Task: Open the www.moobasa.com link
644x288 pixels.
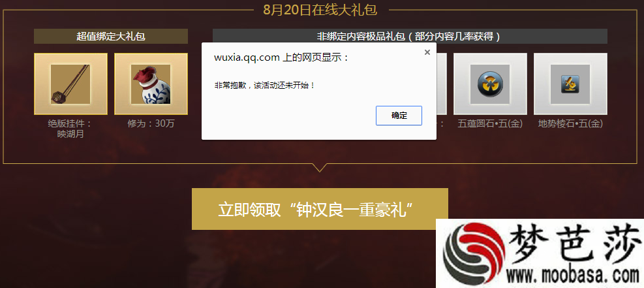Action: pos(572,275)
